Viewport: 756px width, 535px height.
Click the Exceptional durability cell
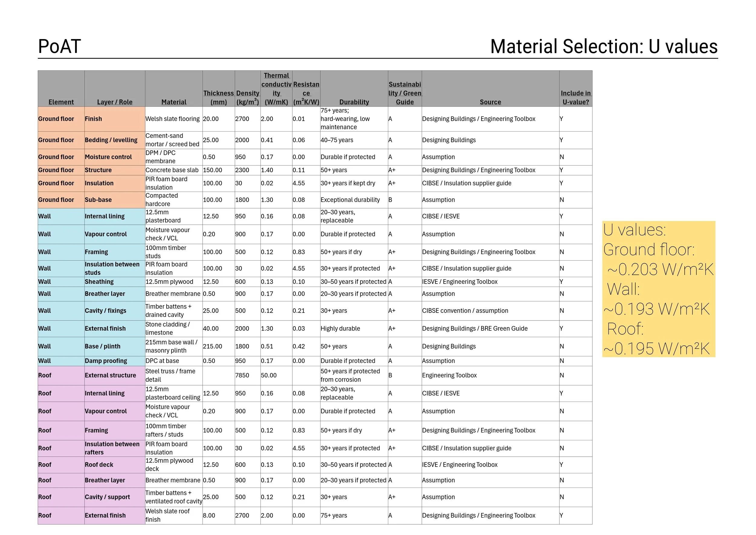(354, 200)
